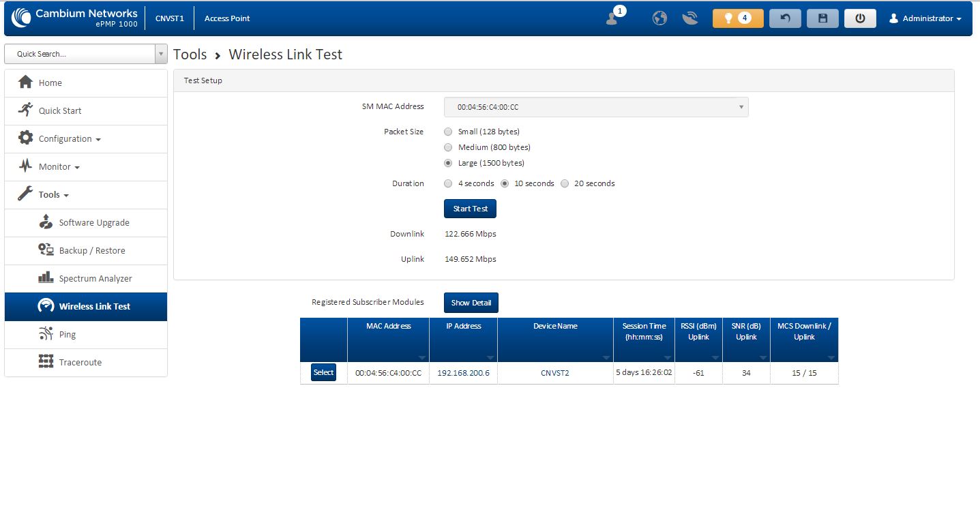Collapse the Tools menu
Viewport: 980px width, 510px height.
86,194
